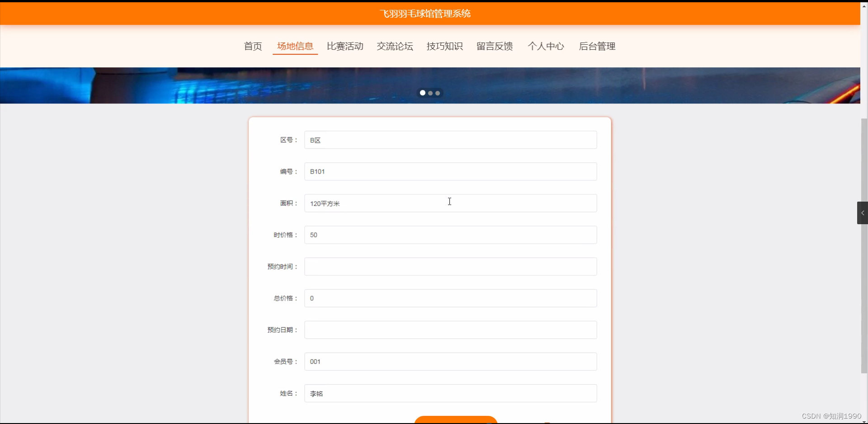This screenshot has width=868, height=424.
Task: Open the 比赛活动 page
Action: 345,46
